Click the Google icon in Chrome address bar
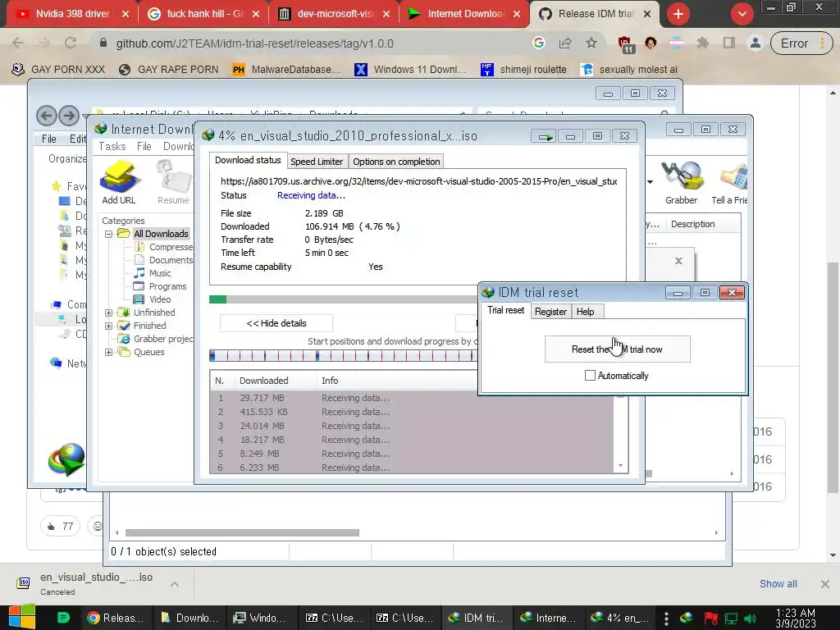Image resolution: width=840 pixels, height=630 pixels. click(x=539, y=43)
